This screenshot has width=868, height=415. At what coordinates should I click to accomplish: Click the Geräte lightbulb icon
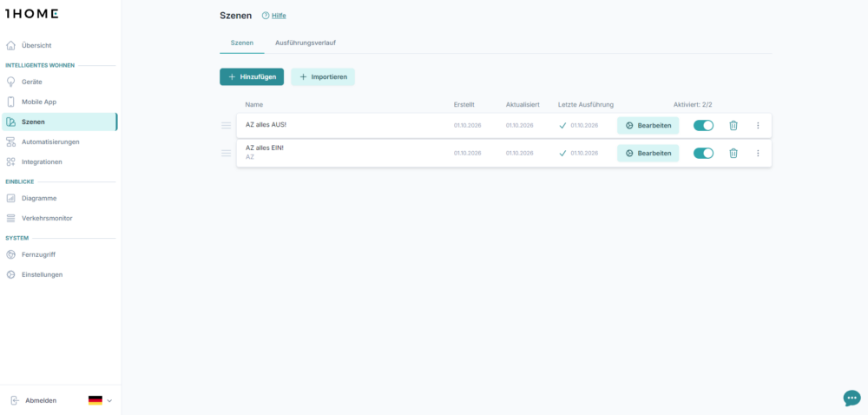[x=10, y=82]
